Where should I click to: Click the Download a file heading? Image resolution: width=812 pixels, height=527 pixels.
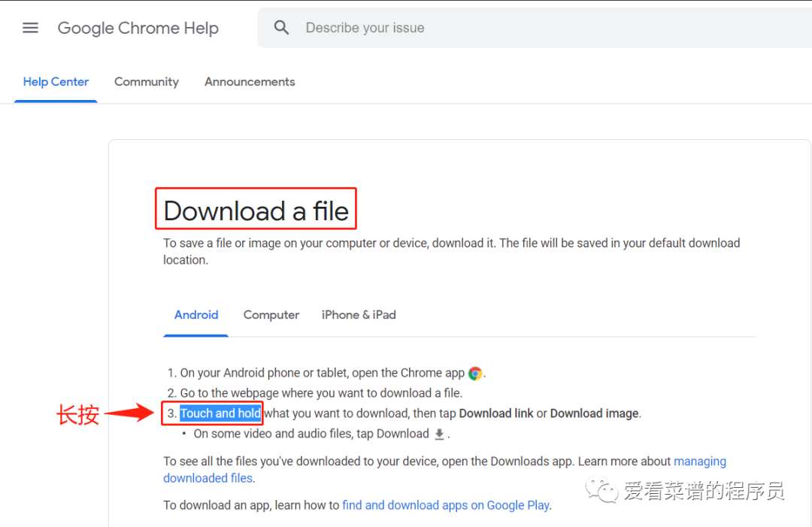pos(256,210)
